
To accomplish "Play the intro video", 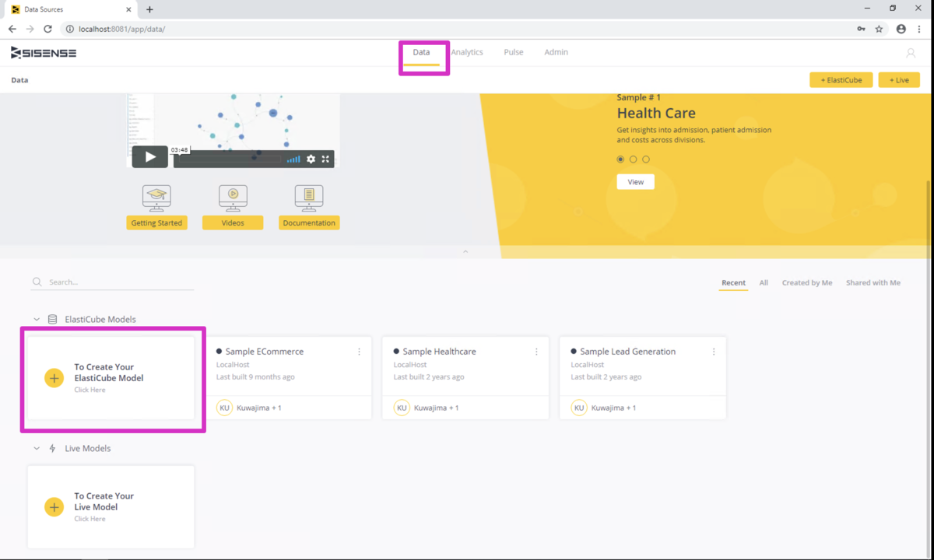I will pyautogui.click(x=149, y=157).
